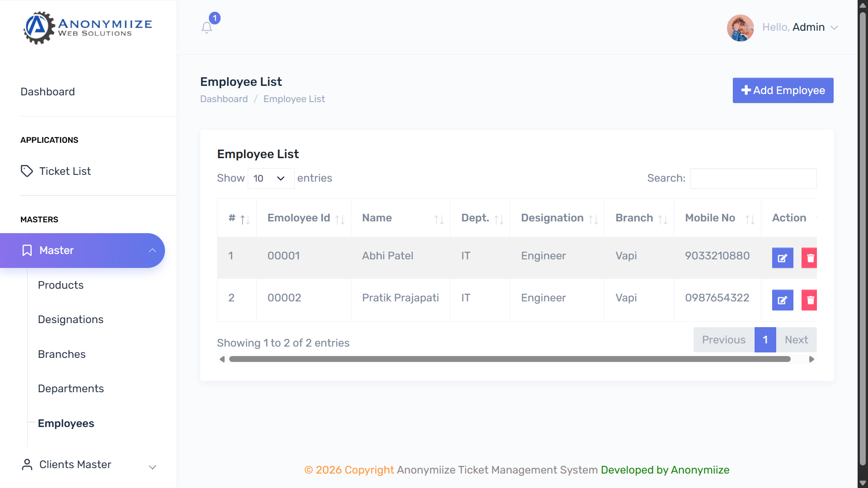
Task: Click the horizontal scrollbar right arrow
Action: pos(811,359)
